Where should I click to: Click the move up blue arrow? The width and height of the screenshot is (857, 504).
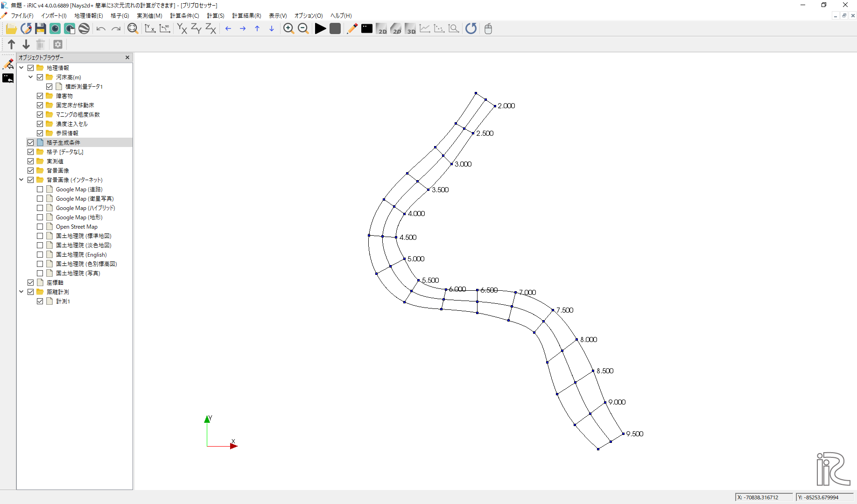pyautogui.click(x=257, y=29)
